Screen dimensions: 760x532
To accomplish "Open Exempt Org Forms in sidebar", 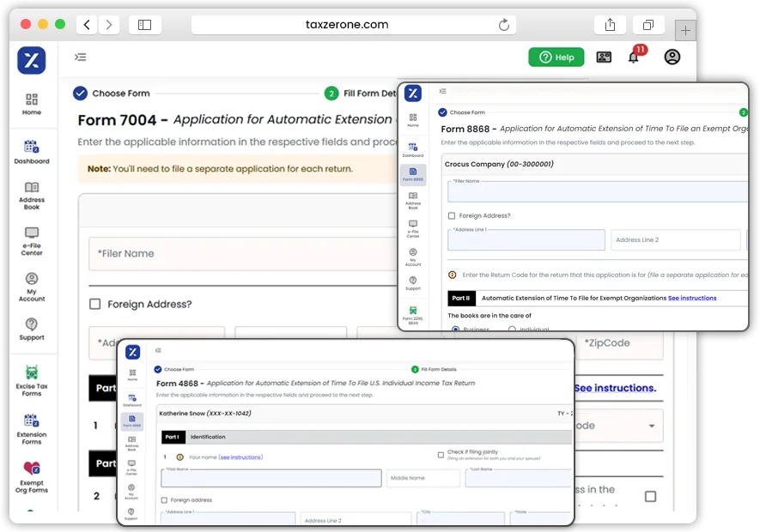I will tap(32, 475).
